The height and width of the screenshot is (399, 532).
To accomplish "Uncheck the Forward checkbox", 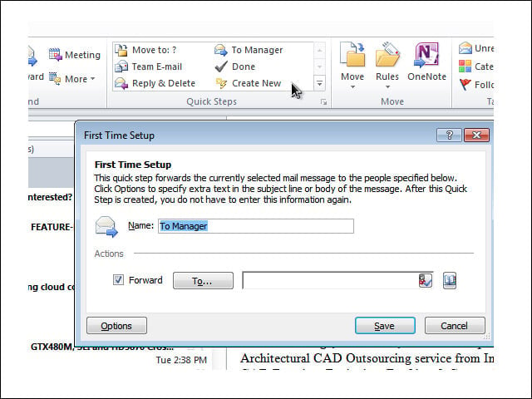I will [118, 280].
